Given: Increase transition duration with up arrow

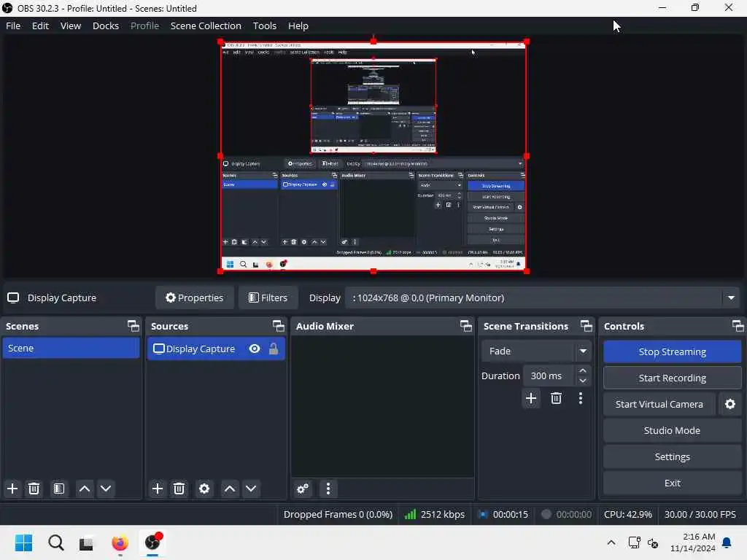Looking at the screenshot, I should 583,370.
